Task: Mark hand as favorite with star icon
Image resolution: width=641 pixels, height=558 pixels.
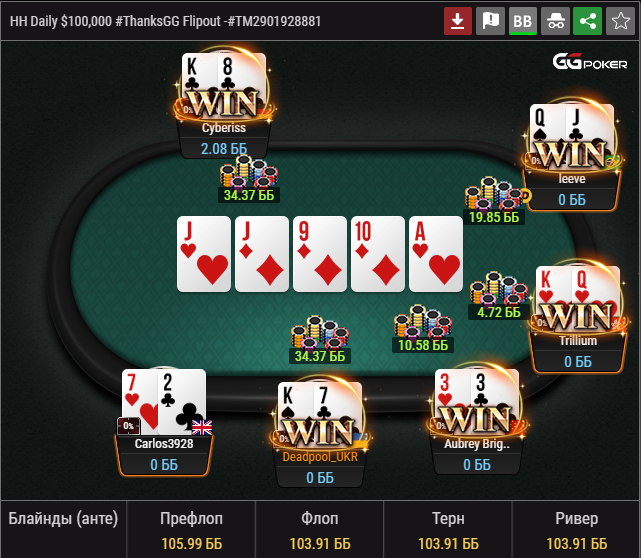Action: pyautogui.click(x=620, y=21)
